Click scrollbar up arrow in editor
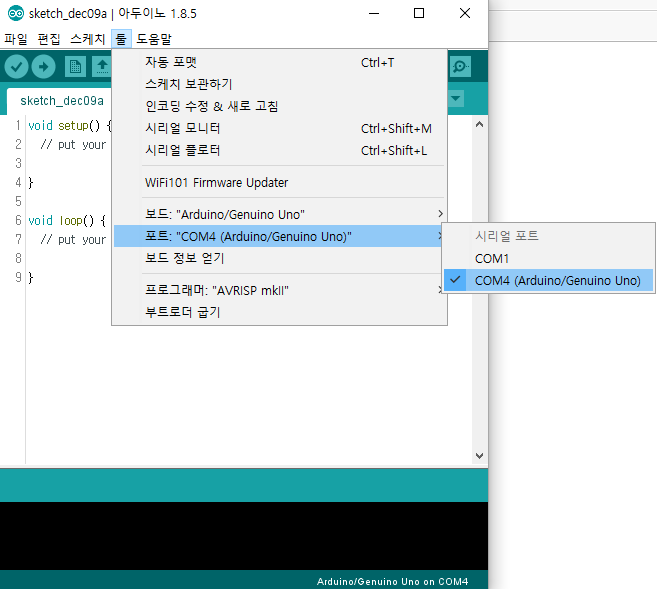Viewport: 657px width, 589px height. pos(479,124)
